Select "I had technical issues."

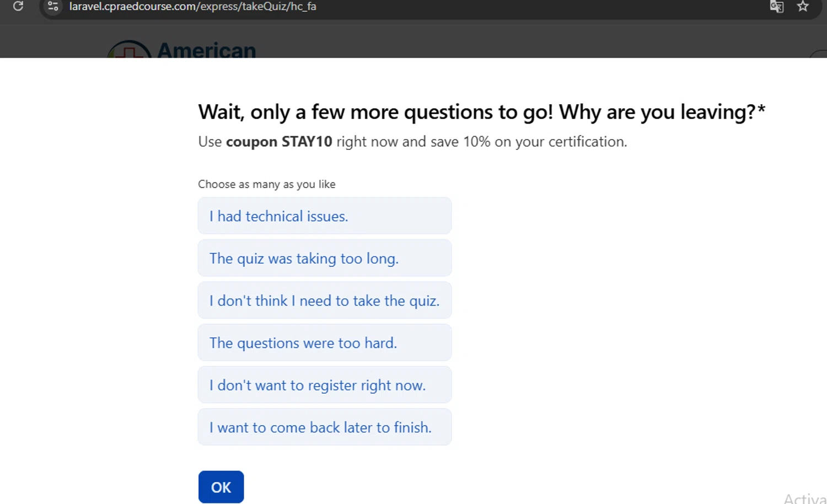[324, 216]
